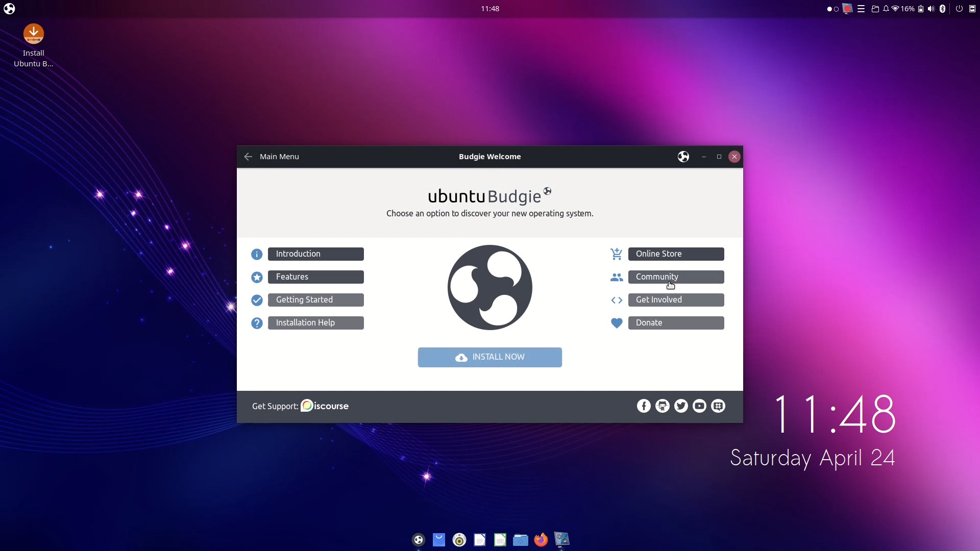Image resolution: width=980 pixels, height=551 pixels.
Task: Open the volume control in the panel
Action: coord(931,9)
